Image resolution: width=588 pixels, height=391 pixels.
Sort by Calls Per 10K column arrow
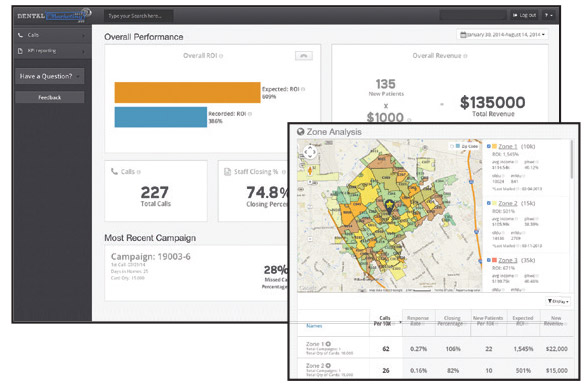pos(400,322)
